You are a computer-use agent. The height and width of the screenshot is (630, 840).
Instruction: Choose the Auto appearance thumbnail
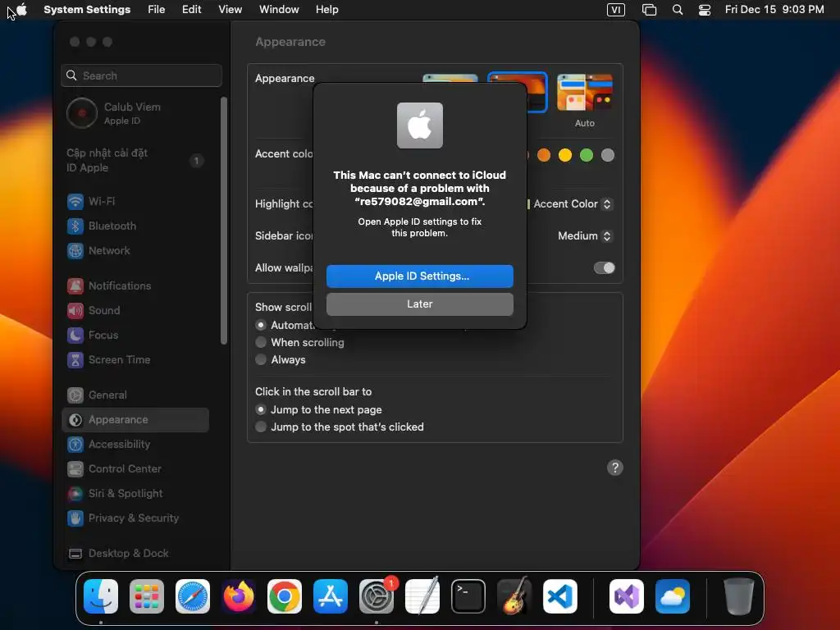(x=584, y=93)
